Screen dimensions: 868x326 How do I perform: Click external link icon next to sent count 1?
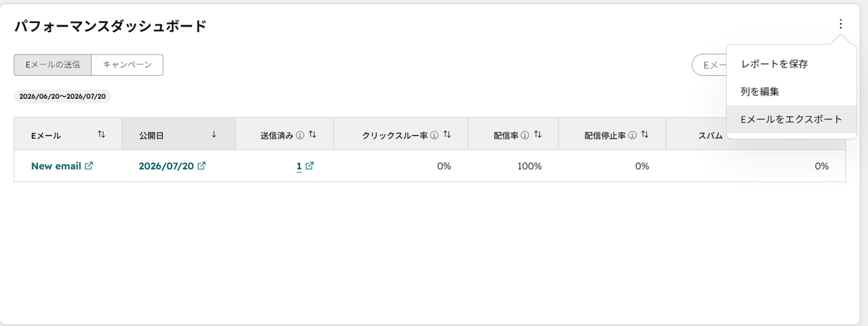[x=310, y=166]
